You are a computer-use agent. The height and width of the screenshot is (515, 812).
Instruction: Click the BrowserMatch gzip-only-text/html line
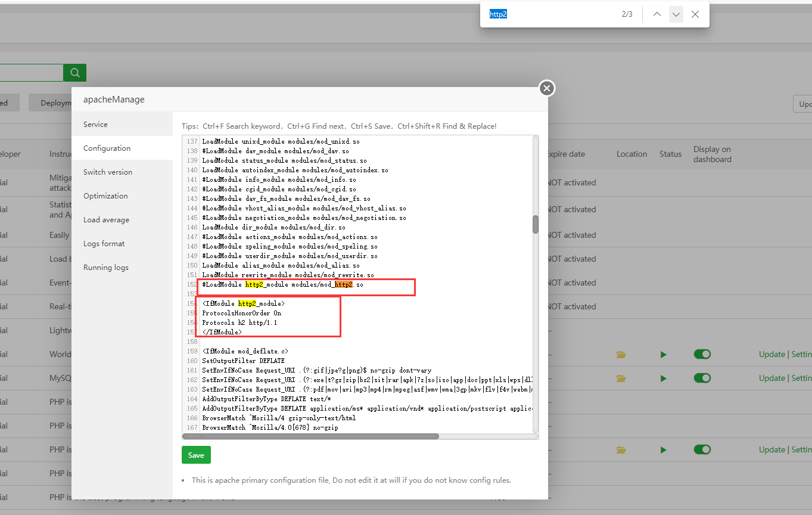(x=279, y=418)
